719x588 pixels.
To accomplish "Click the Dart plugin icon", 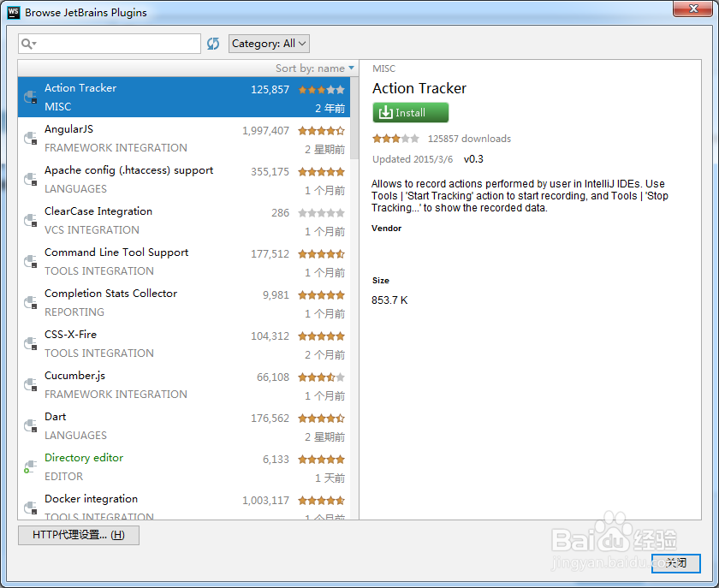I will pyautogui.click(x=30, y=425).
